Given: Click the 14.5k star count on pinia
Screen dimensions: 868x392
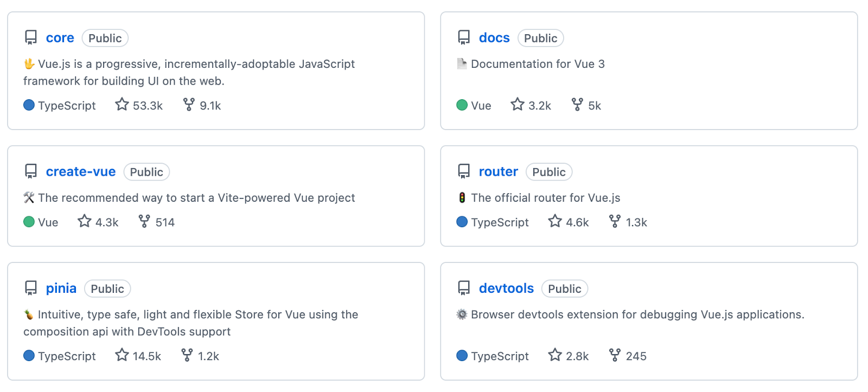Looking at the screenshot, I should point(147,356).
